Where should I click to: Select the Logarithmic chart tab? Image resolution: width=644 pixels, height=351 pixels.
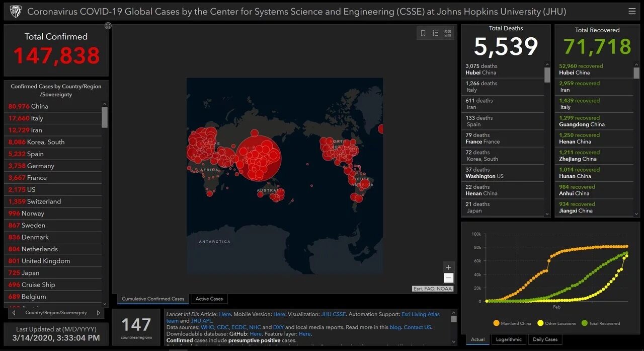coord(509,339)
